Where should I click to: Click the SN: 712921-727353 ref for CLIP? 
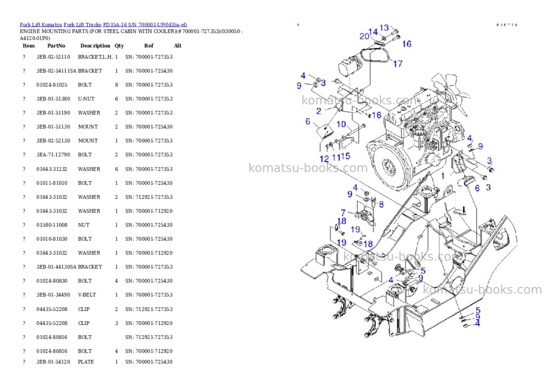[x=149, y=309]
